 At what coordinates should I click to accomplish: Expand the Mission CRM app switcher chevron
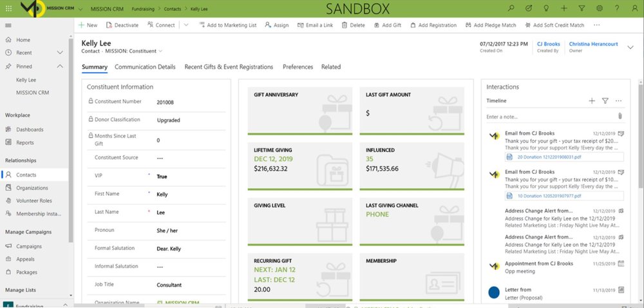point(80,8)
